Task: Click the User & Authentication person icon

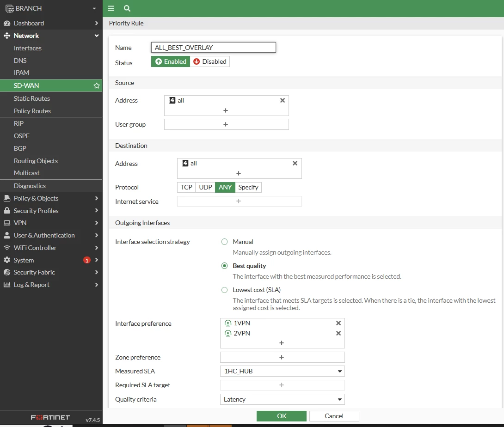Action: (x=7, y=235)
